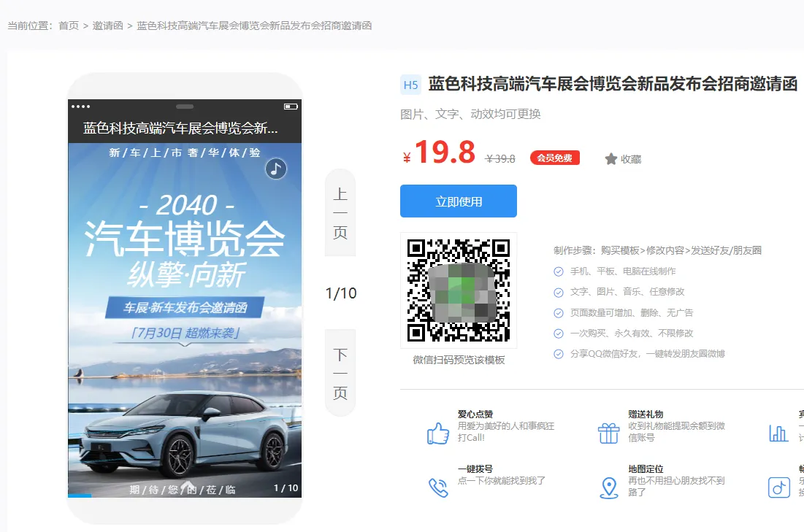Click the phone preview template image
804x532 pixels.
(185, 320)
